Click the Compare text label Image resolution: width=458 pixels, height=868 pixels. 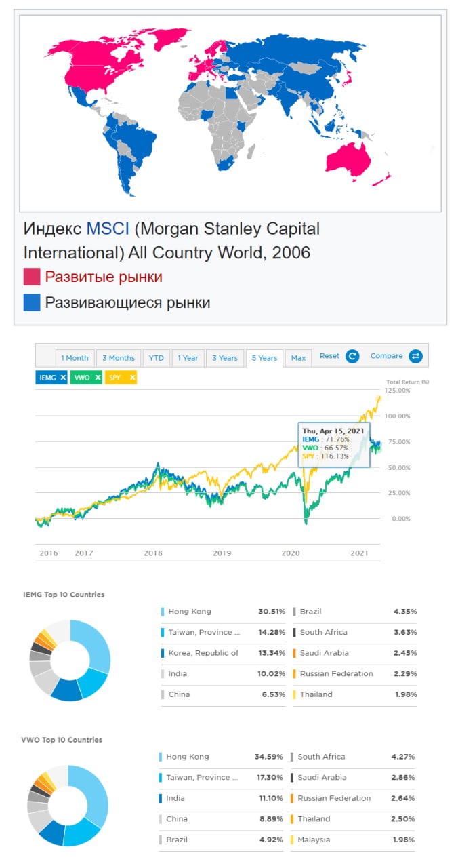click(x=386, y=356)
